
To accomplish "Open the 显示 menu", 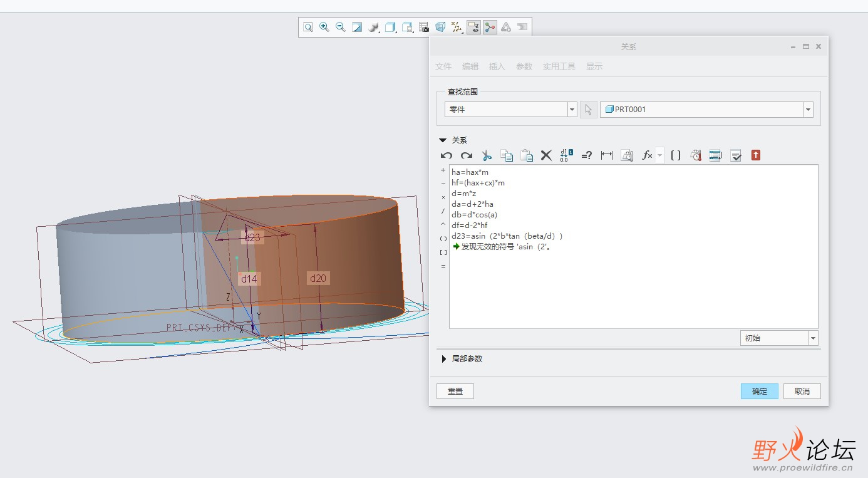I will tap(594, 66).
